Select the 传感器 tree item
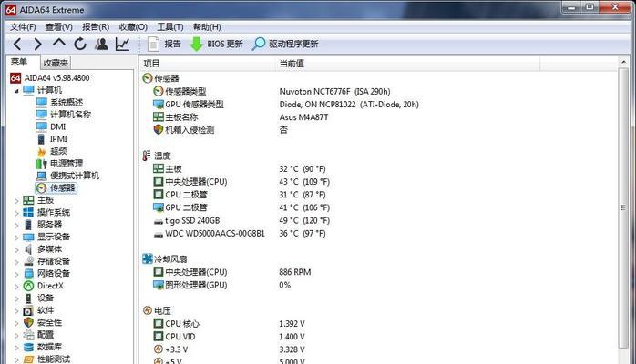Viewport: 636px width, 364px height. pyautogui.click(x=56, y=187)
